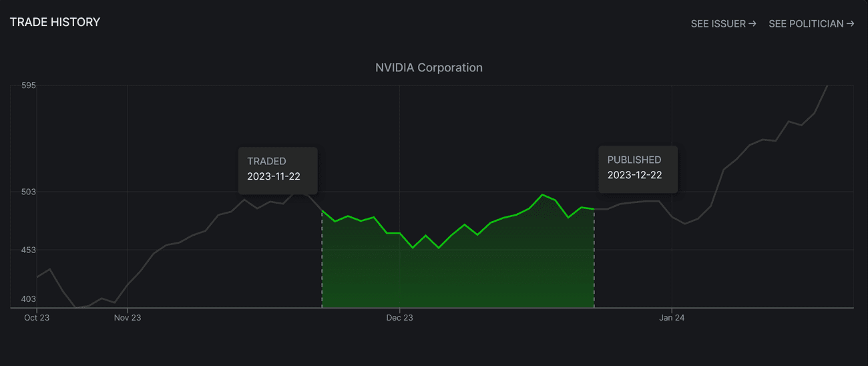Image resolution: width=868 pixels, height=366 pixels.
Task: Click the TRADED label in the tooltip
Action: (x=266, y=161)
